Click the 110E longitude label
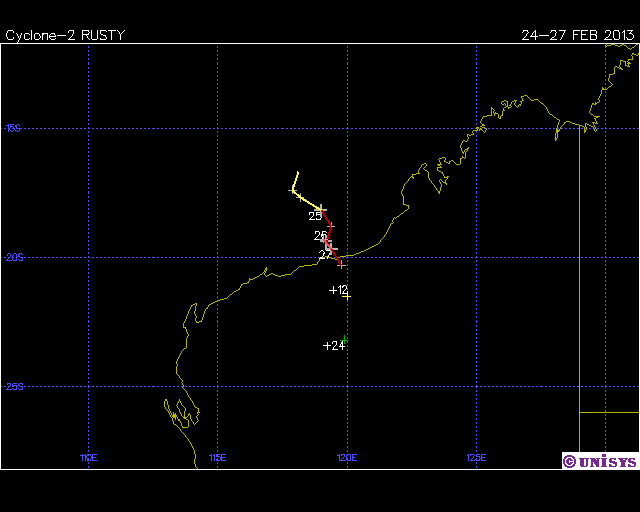 89,457
